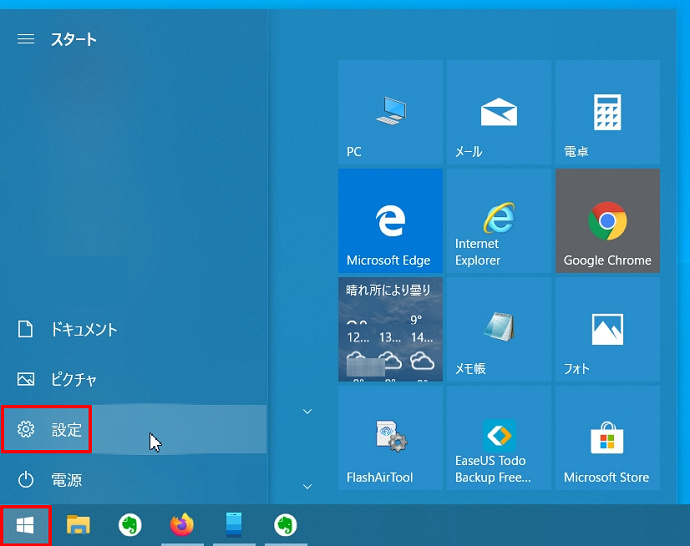Viewport: 690px width, 546px height.
Task: Click upper chevron beside settings row
Action: pos(308,411)
